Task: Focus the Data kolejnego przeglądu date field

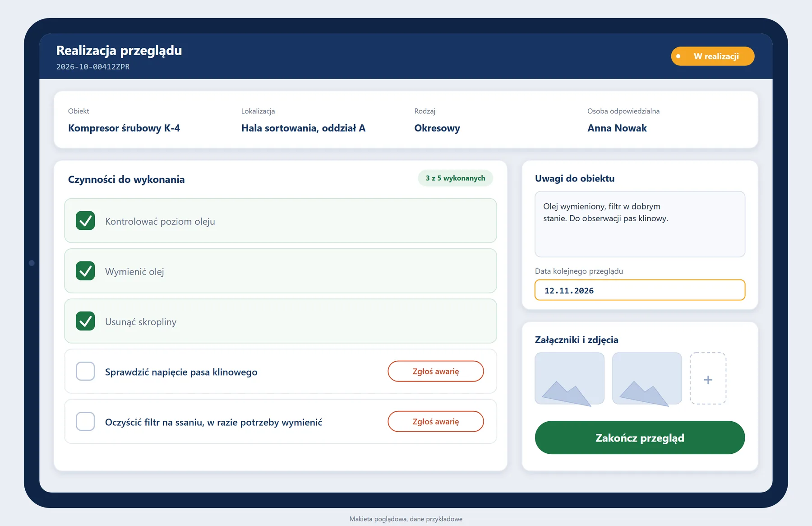Action: tap(640, 290)
